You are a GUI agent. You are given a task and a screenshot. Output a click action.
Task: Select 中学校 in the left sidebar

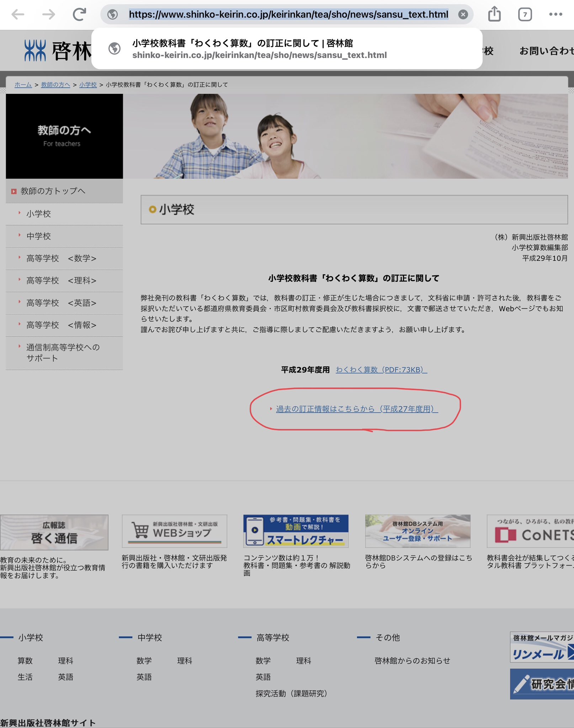(64, 236)
